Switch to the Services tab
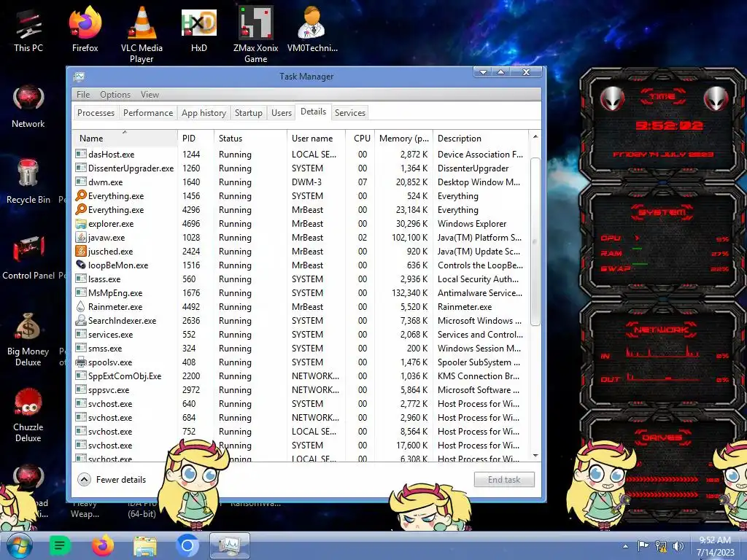The image size is (747, 560). tap(349, 113)
